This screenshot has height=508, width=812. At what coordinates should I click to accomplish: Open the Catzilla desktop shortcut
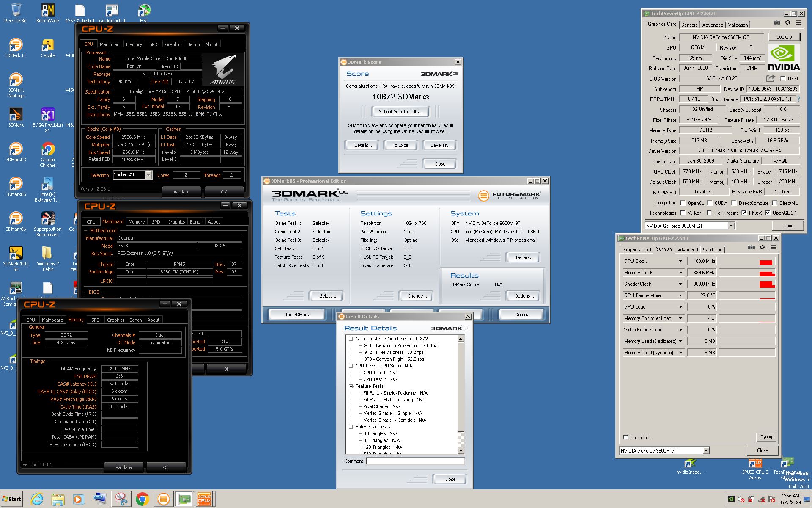pyautogui.click(x=48, y=47)
